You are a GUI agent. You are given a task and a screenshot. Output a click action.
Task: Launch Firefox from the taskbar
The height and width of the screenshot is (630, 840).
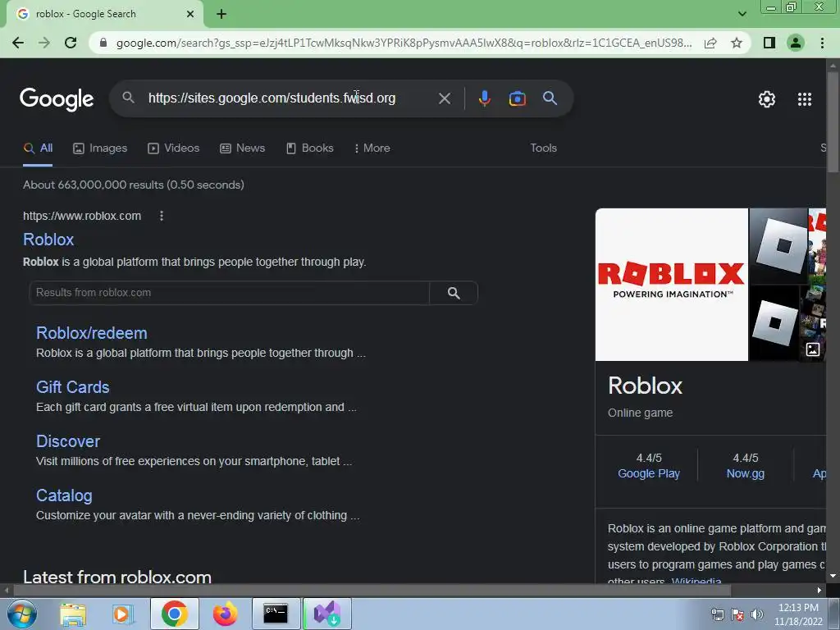coord(225,614)
